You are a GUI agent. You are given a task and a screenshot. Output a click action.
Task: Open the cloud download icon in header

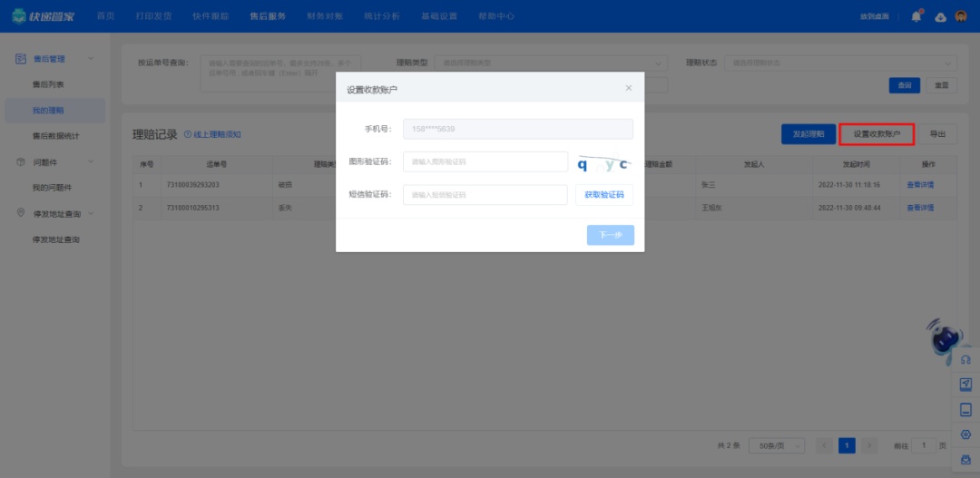coord(940,17)
